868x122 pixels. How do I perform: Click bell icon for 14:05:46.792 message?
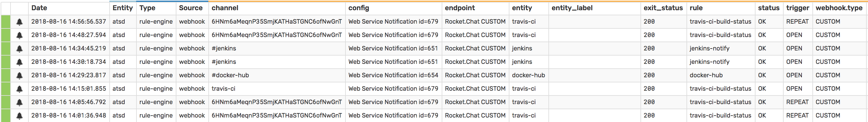tap(19, 103)
